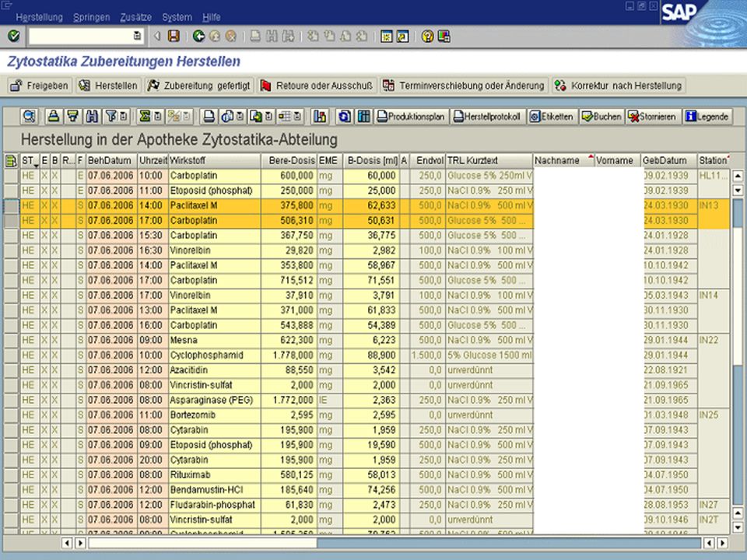
Task: Click the Bendamustin-HCl cell
Action: pos(215,490)
